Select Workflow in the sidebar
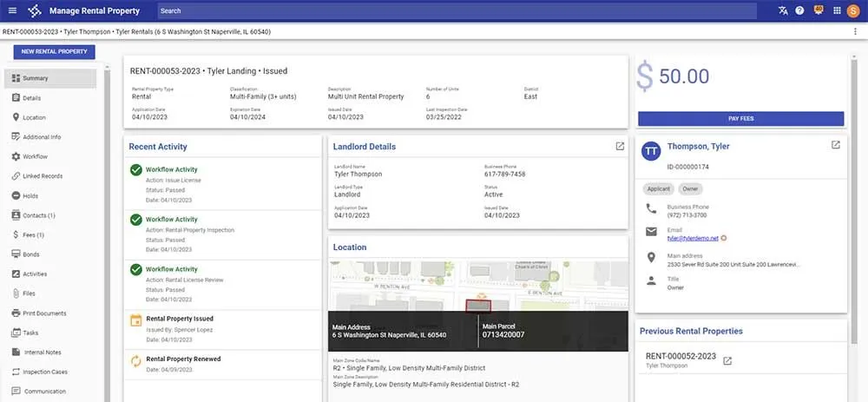 36,156
